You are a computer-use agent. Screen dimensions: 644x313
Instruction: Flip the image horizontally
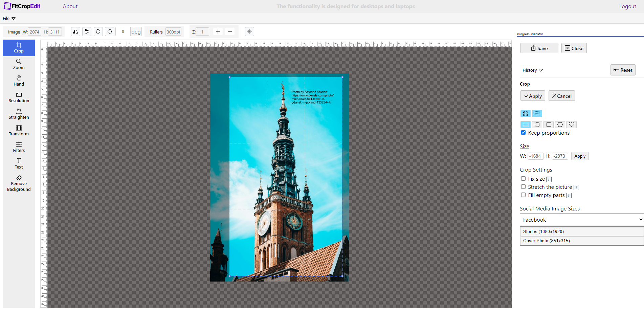click(75, 31)
